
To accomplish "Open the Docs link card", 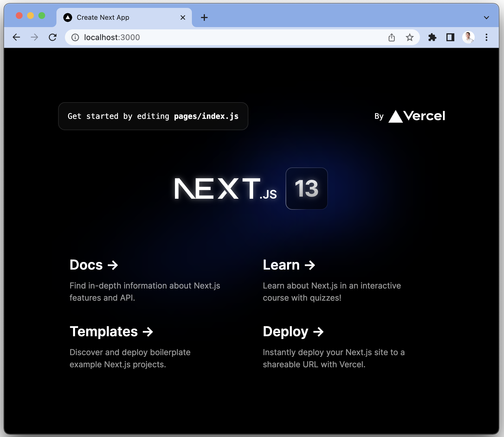I will [94, 265].
